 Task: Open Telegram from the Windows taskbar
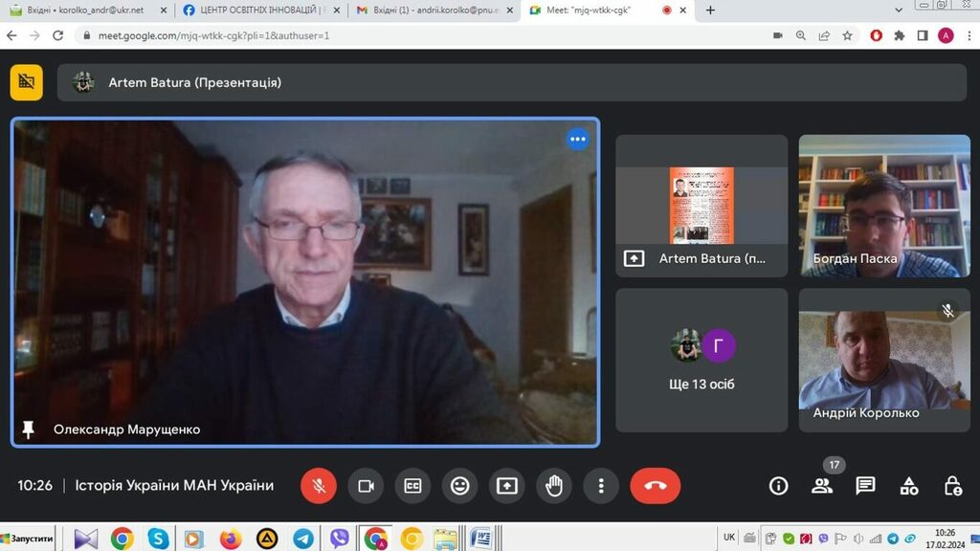(x=303, y=539)
